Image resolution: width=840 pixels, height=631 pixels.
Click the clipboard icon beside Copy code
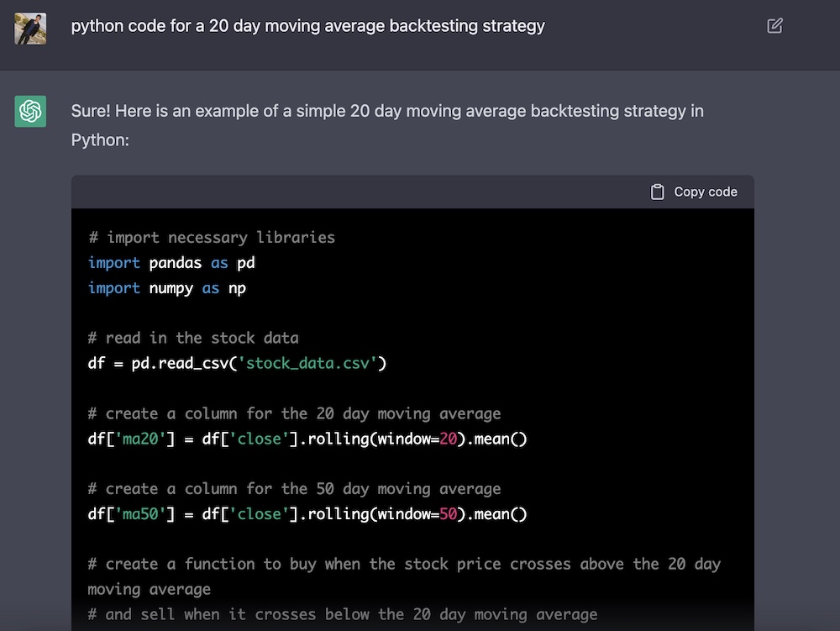tap(658, 192)
